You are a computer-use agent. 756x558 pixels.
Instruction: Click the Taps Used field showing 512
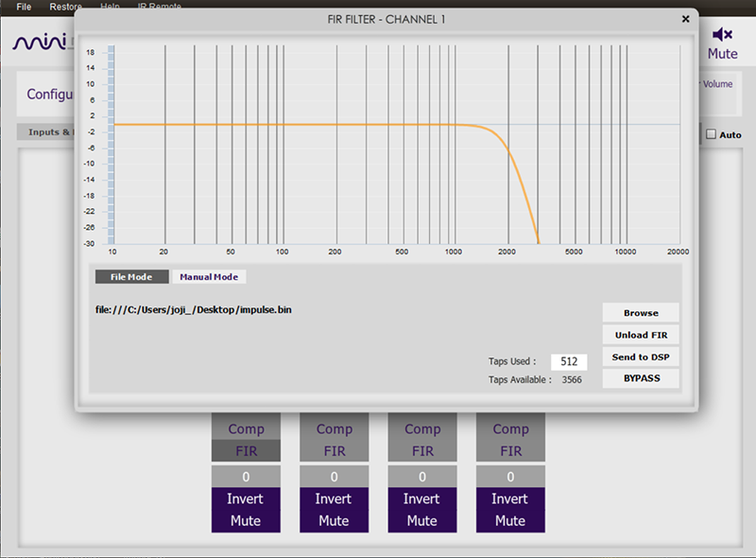(569, 361)
